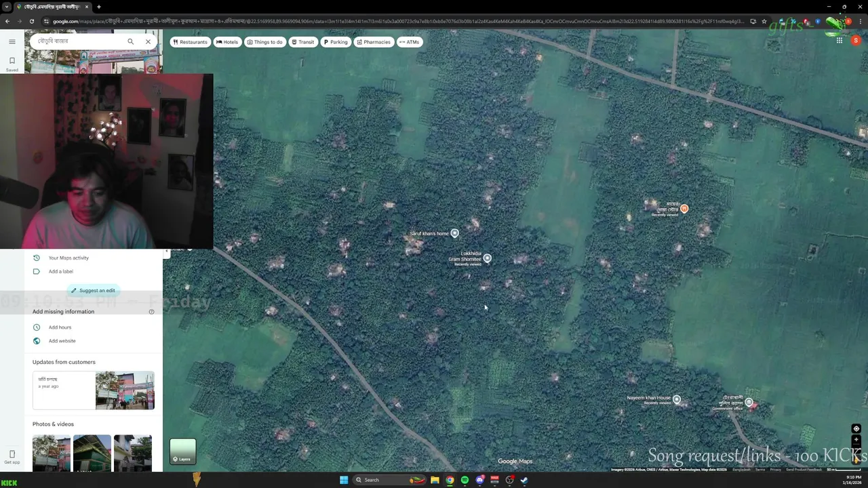The width and height of the screenshot is (868, 488).
Task: Open the third photo thumbnail under Photos & videos
Action: pyautogui.click(x=133, y=453)
